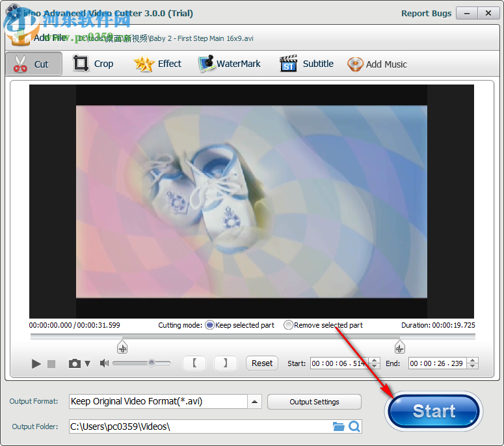Open Output Settings
This screenshot has width=504, height=446.
314,402
